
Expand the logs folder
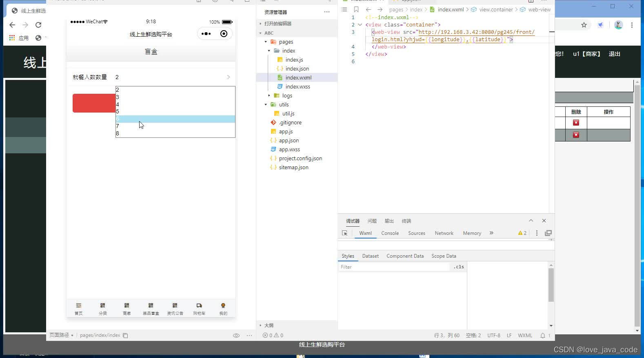coord(269,95)
